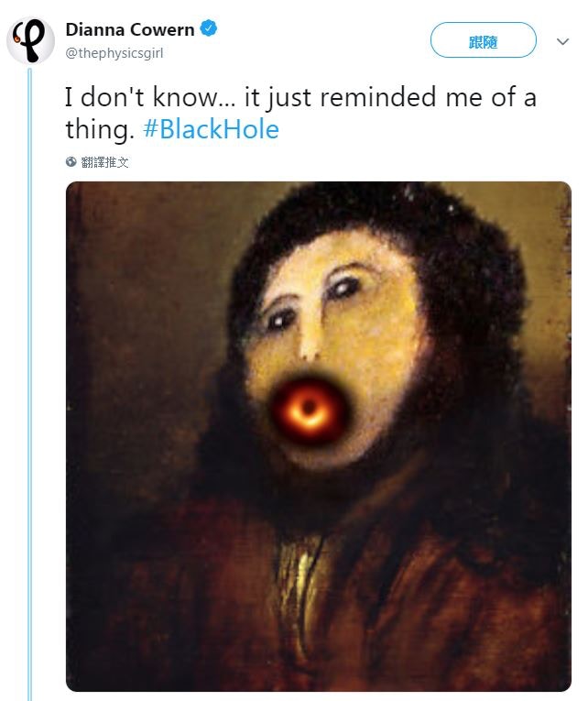Click the globe icon beside 翻譯推文
Image resolution: width=588 pixels, height=701 pixels.
71,162
